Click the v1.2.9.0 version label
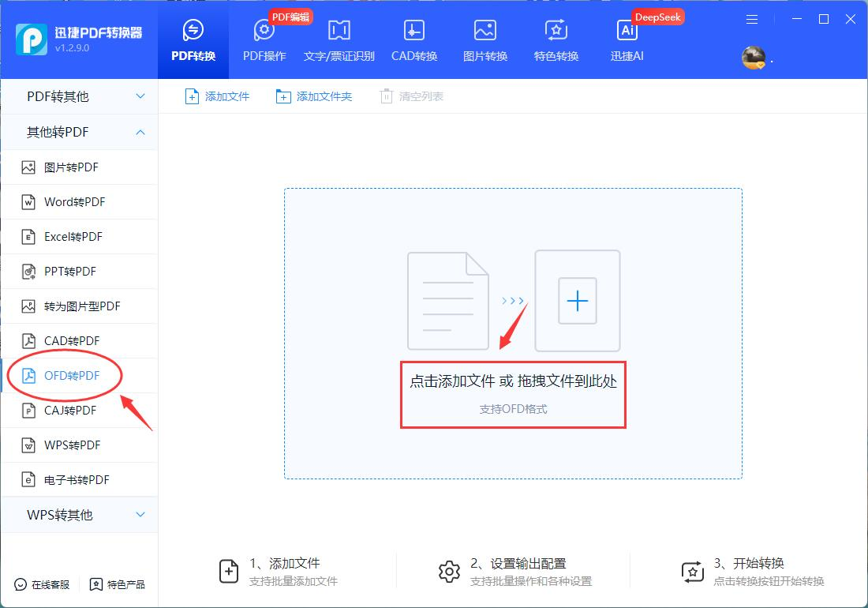868x608 pixels. [x=72, y=48]
